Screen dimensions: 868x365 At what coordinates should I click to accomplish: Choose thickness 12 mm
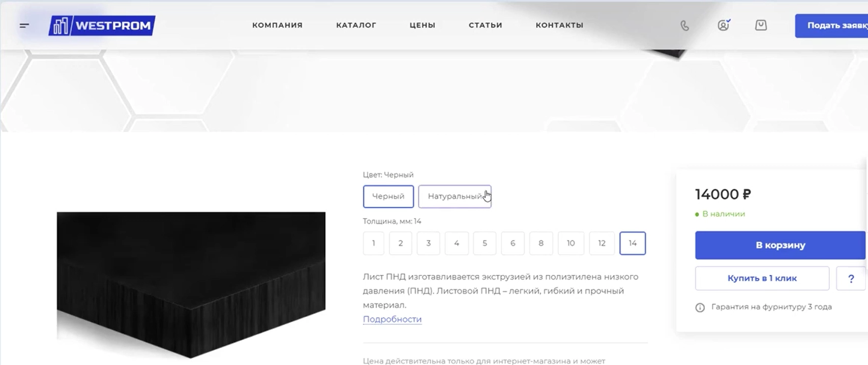[x=602, y=244]
